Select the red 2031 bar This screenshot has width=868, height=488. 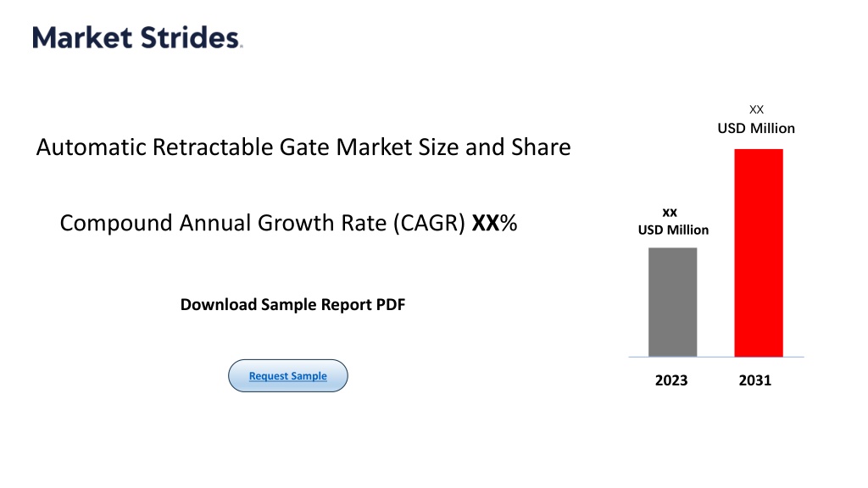(x=759, y=252)
